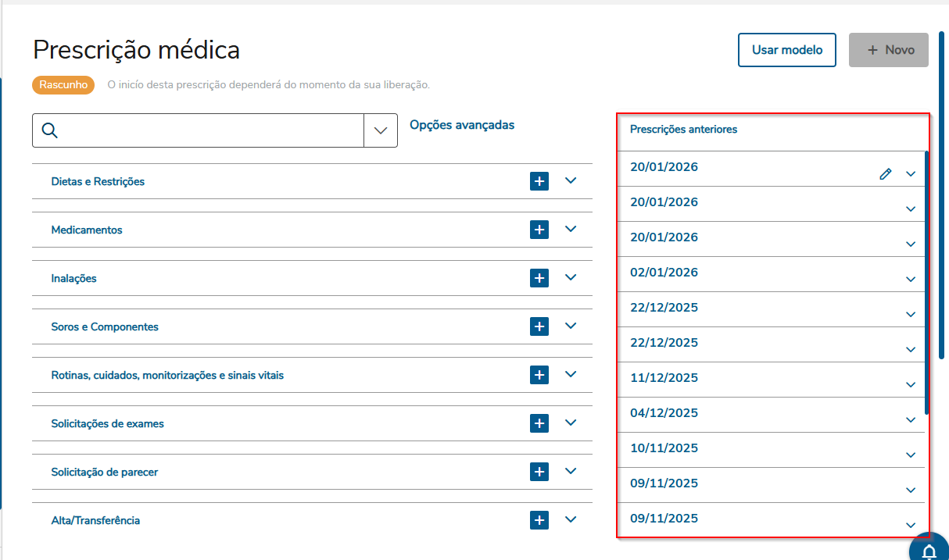
Task: Click the plus icon for Alta/Transferência
Action: click(x=539, y=520)
